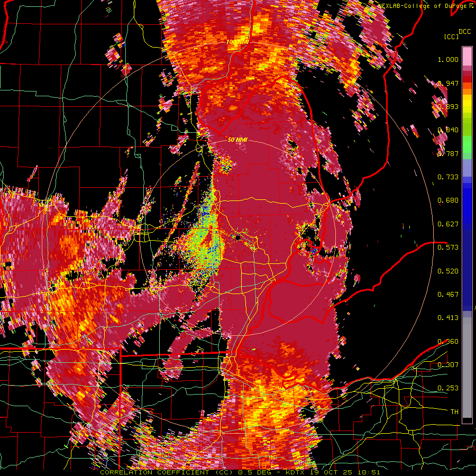Viewport: 476px width, 476px height.
Task: Click the 0.520 legend value
Action: click(448, 271)
